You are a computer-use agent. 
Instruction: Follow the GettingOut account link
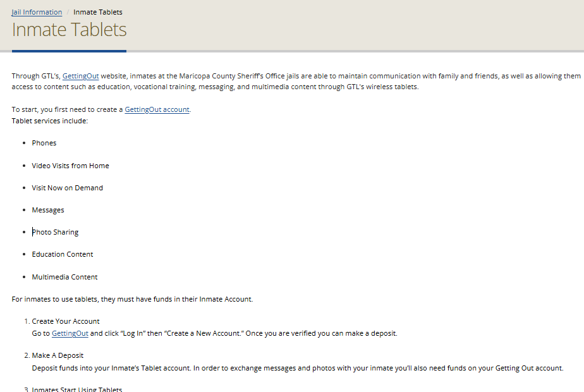(x=157, y=109)
